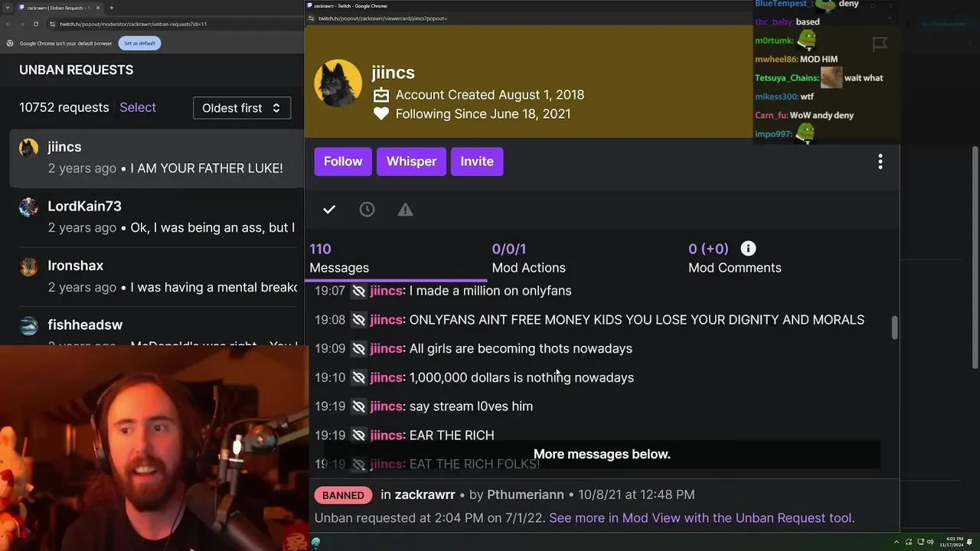The image size is (980, 551).
Task: Click the checkmark icon under Follow button
Action: (329, 210)
